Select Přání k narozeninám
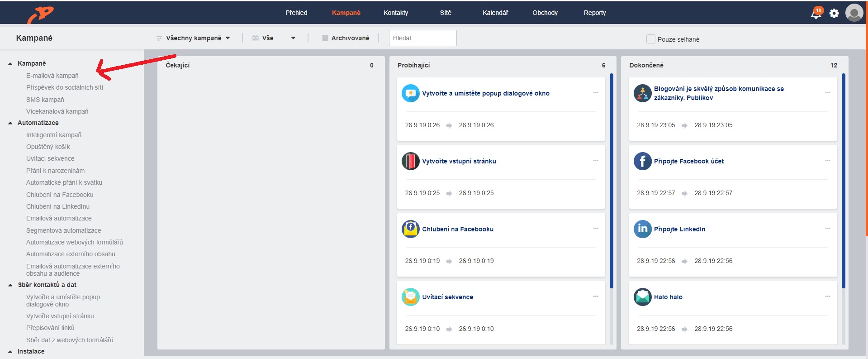Screen dimensions: 868x359 pyautogui.click(x=55, y=171)
